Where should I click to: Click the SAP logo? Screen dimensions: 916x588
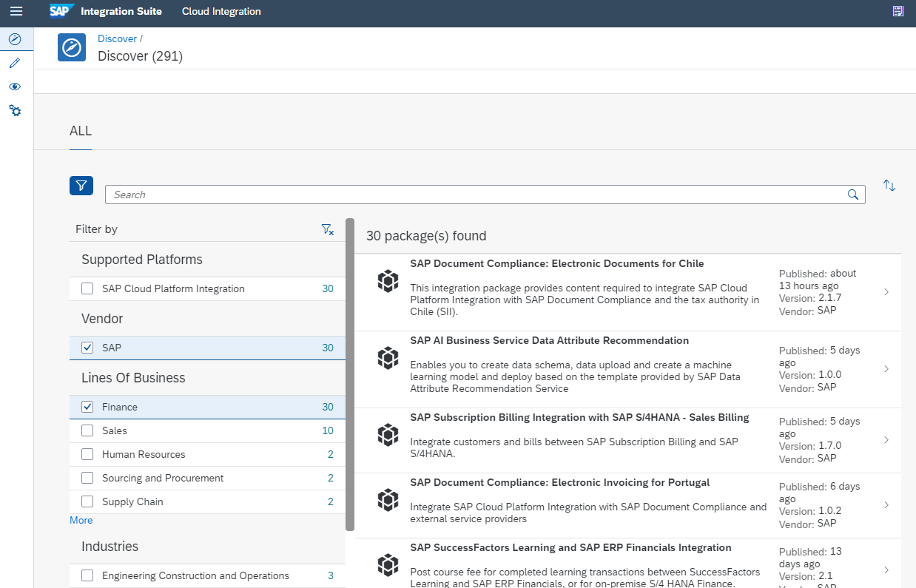point(61,11)
